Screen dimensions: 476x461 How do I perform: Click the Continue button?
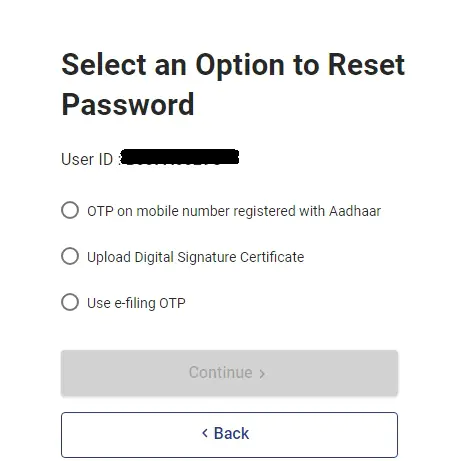(229, 373)
